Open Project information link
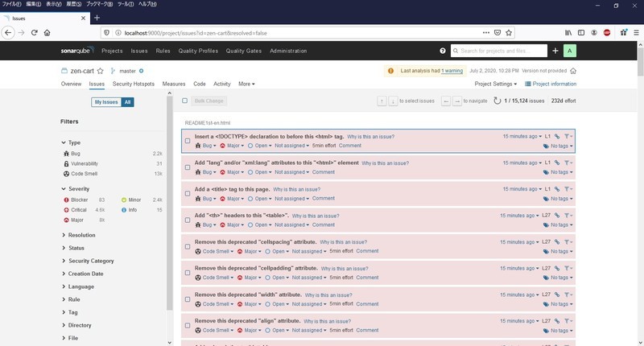Image resolution: width=644 pixels, height=346 pixels. point(551,84)
